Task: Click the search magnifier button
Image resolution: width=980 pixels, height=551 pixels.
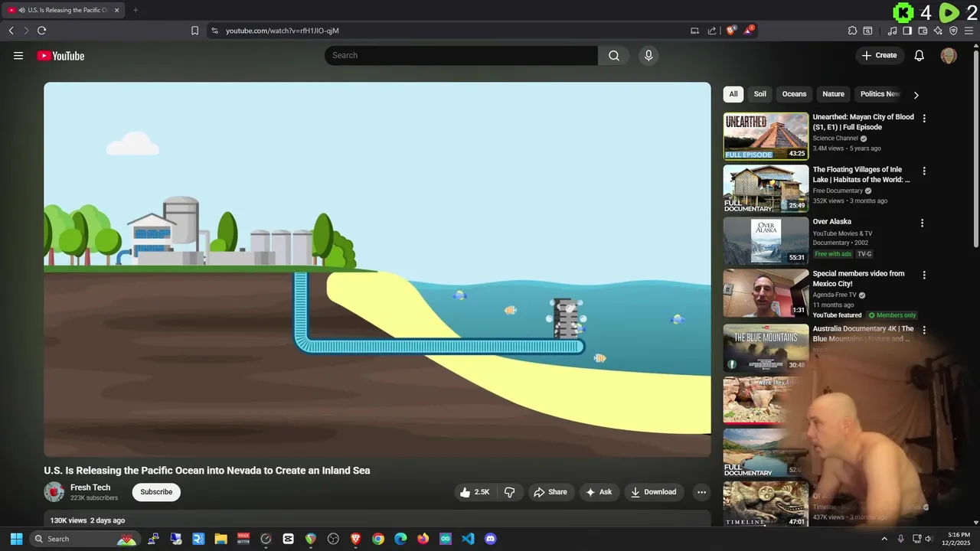Action: click(x=614, y=55)
